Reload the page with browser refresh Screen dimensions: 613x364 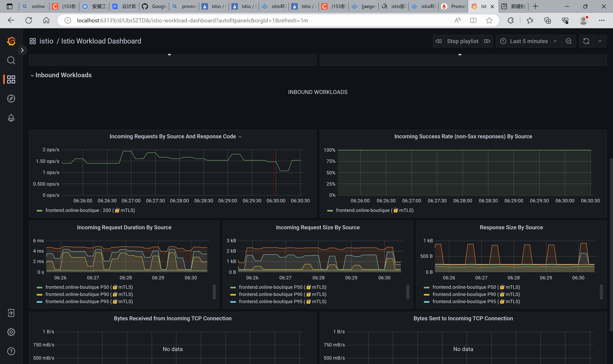pos(29,20)
